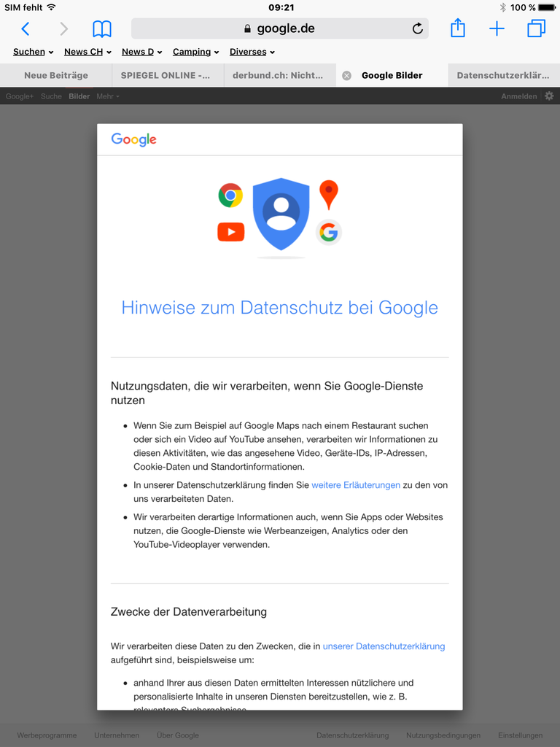
Task: Reload the google.de page
Action: (418, 28)
